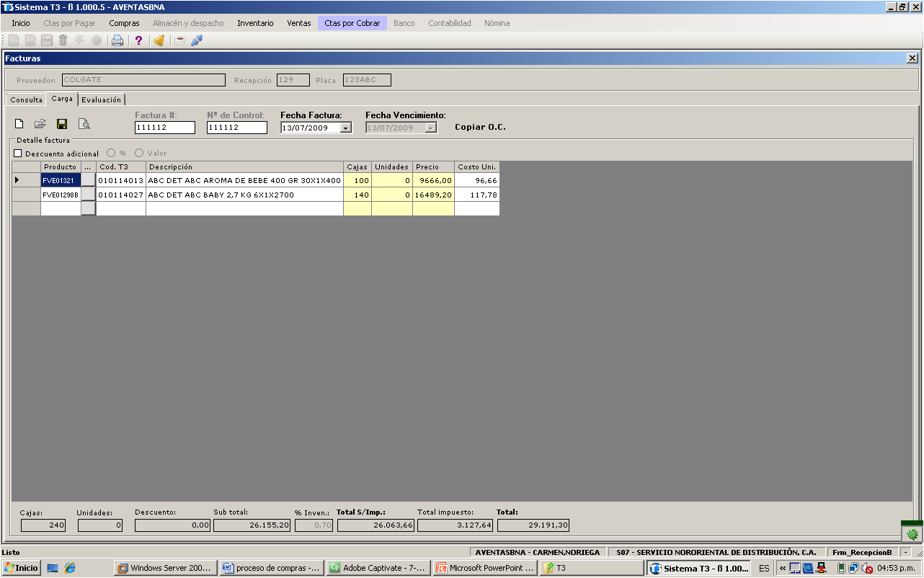
Task: Create new invoice with blank page icon
Action: pos(19,124)
